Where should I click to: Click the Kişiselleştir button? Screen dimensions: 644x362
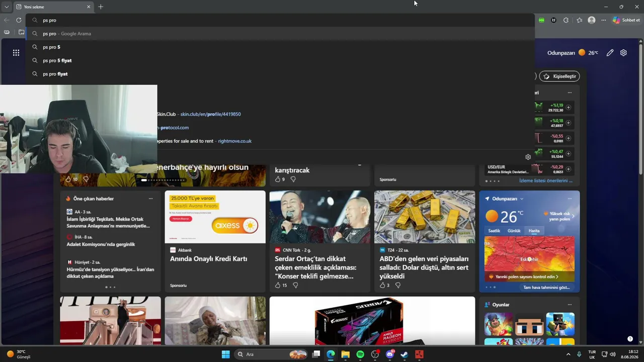pyautogui.click(x=559, y=76)
